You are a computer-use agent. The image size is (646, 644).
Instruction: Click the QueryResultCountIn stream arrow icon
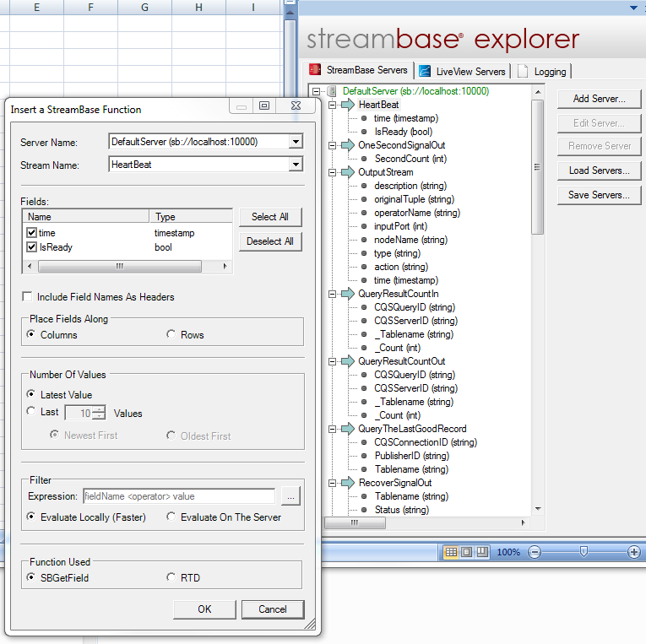(x=348, y=294)
